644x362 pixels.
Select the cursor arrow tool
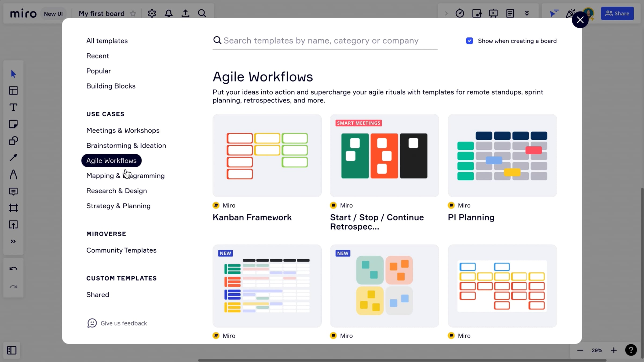[x=13, y=74]
